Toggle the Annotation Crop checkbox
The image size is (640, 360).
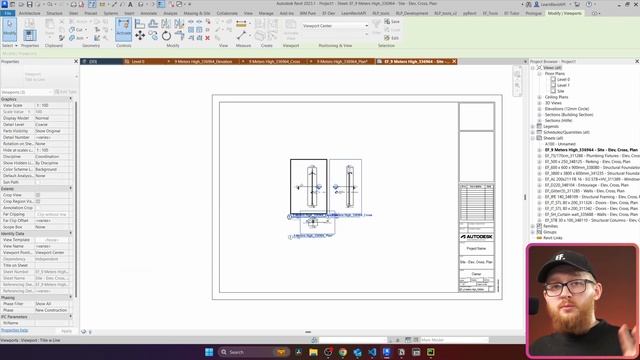pos(38,208)
